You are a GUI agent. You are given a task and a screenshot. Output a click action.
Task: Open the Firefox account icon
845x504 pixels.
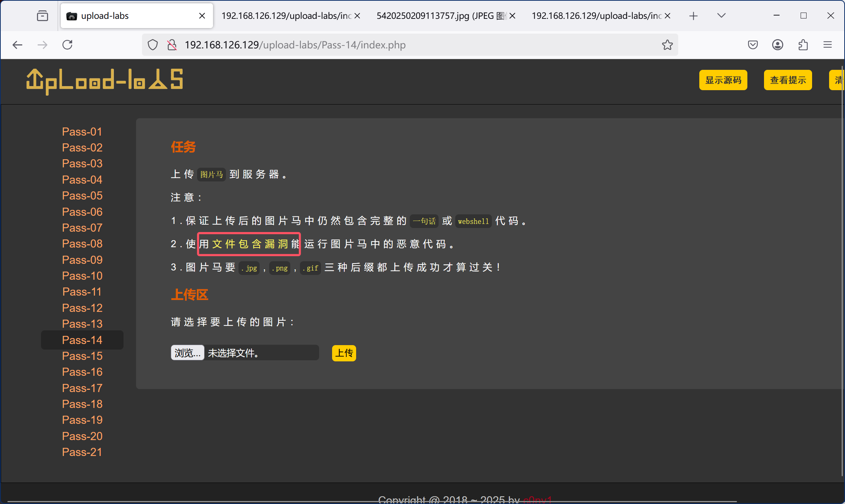(x=777, y=45)
